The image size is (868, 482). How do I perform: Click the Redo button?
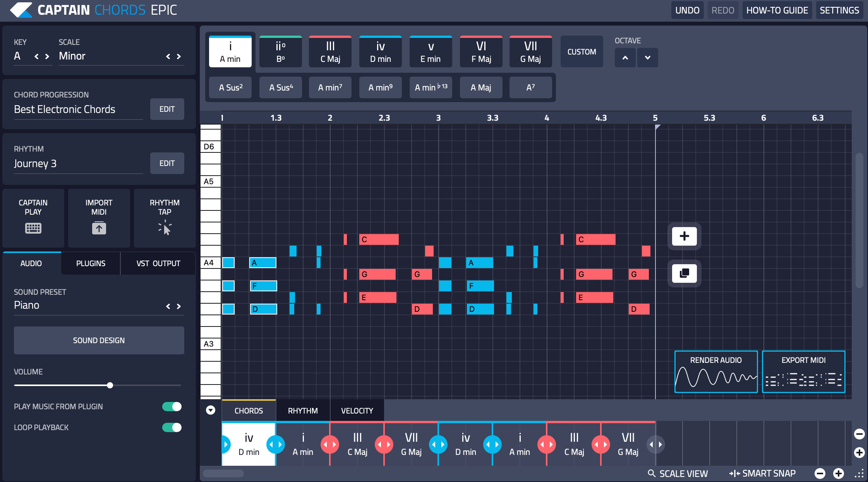tap(723, 10)
